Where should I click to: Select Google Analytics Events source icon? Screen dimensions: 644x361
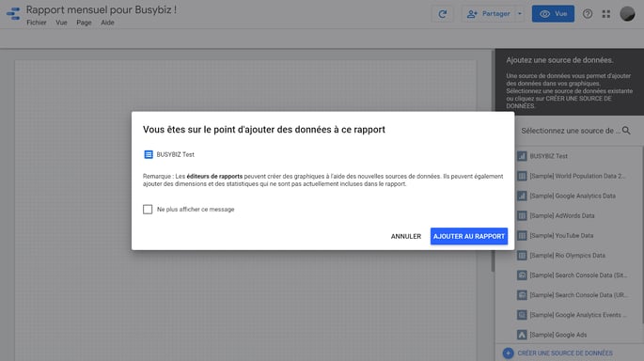(x=522, y=315)
